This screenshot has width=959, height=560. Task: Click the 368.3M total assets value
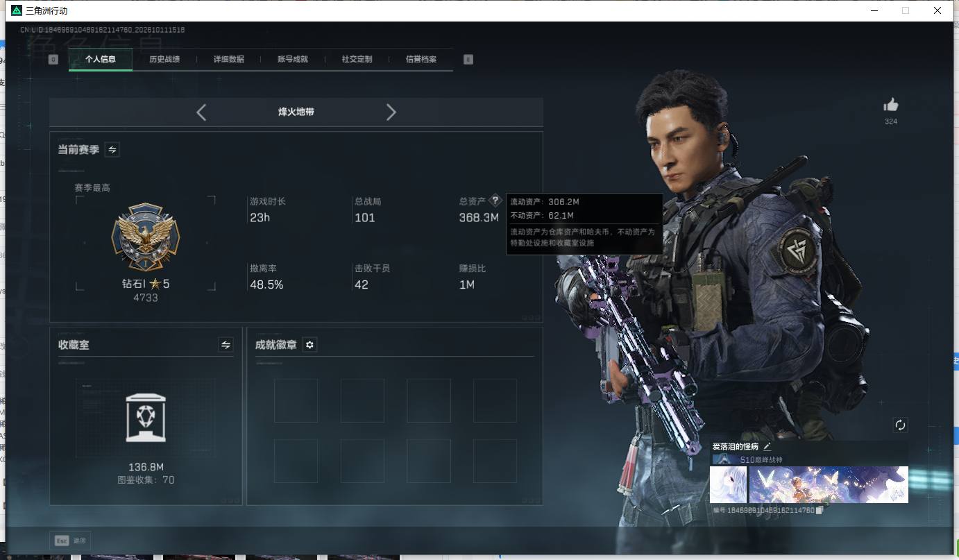pyautogui.click(x=479, y=218)
